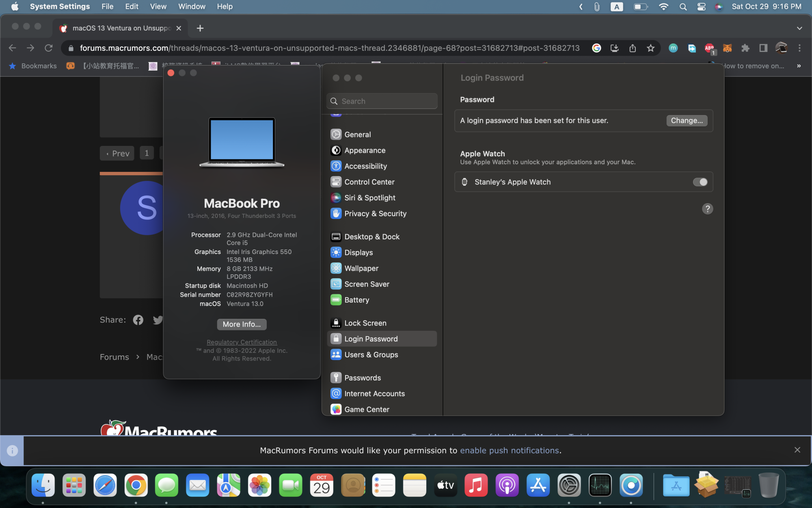Open Siri & Spotlight settings pane
Viewport: 812px width, 508px height.
click(369, 198)
